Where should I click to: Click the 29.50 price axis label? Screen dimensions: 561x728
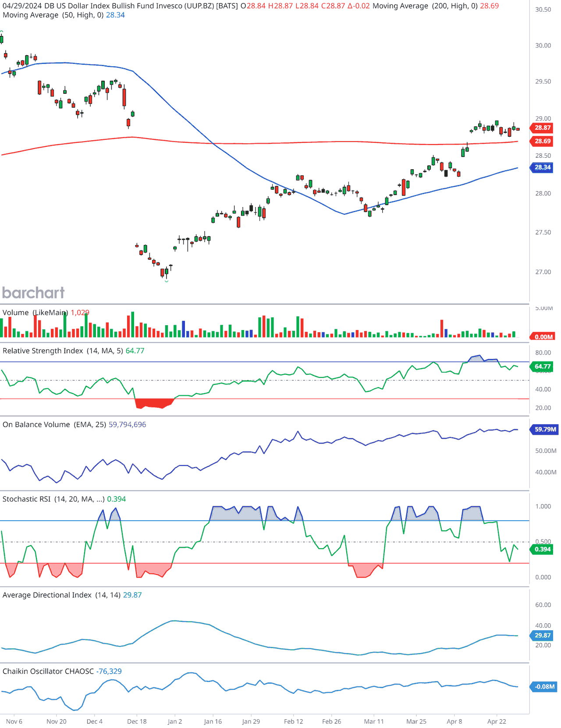point(543,82)
